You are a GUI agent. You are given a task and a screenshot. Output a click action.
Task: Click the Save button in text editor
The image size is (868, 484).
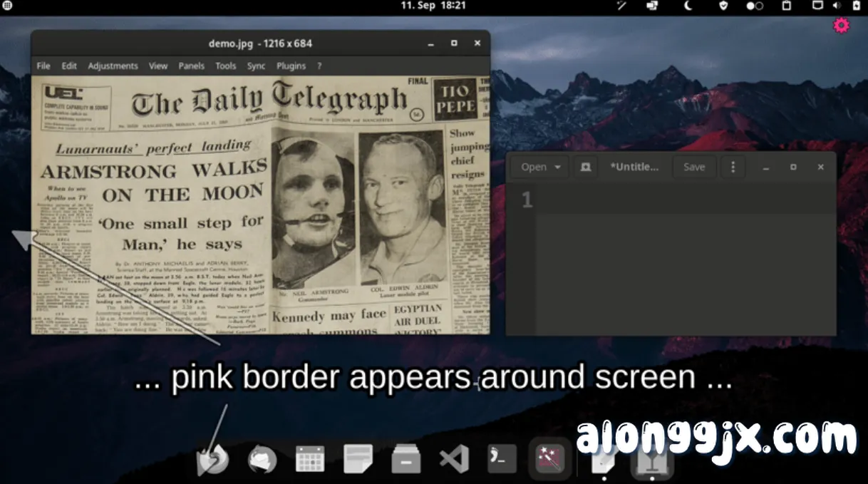694,167
